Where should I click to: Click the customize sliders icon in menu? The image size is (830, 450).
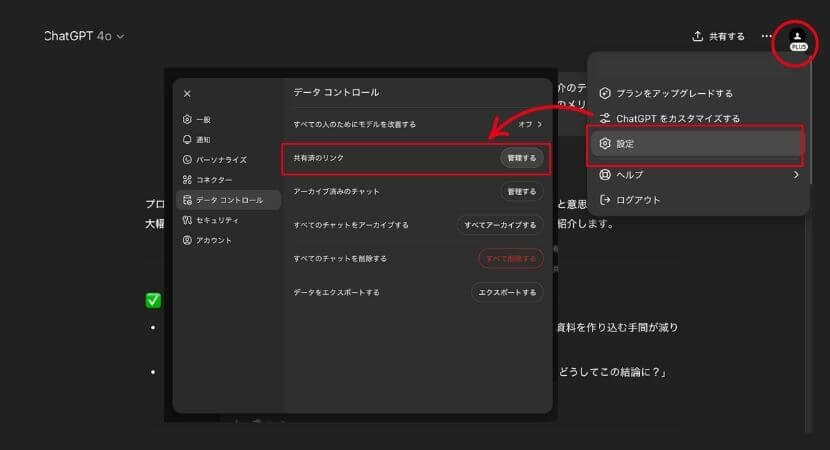point(605,118)
